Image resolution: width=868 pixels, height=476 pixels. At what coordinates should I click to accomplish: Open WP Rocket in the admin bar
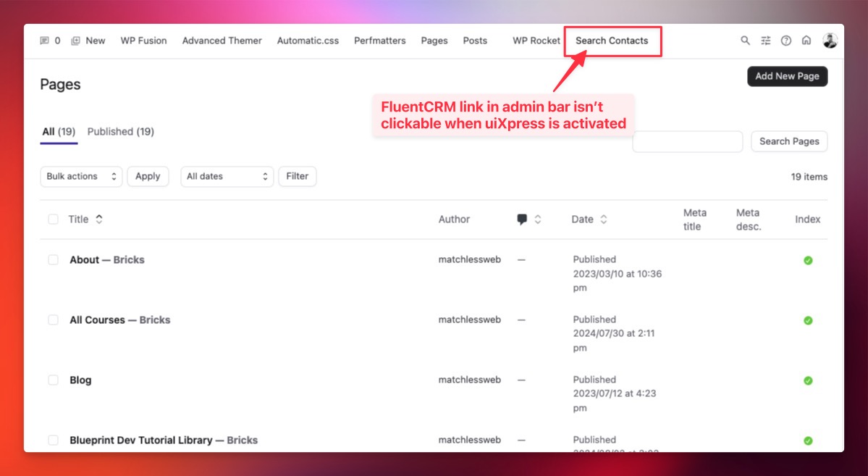536,41
